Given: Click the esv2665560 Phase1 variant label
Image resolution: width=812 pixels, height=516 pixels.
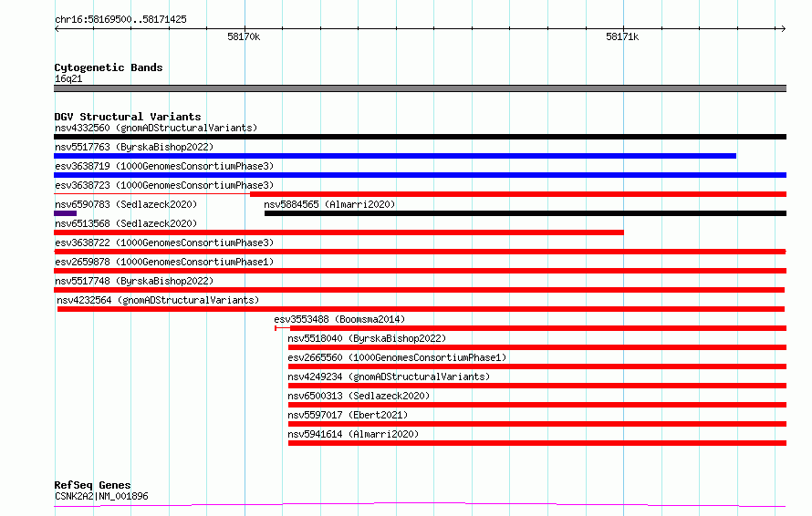Looking at the screenshot, I should (397, 357).
